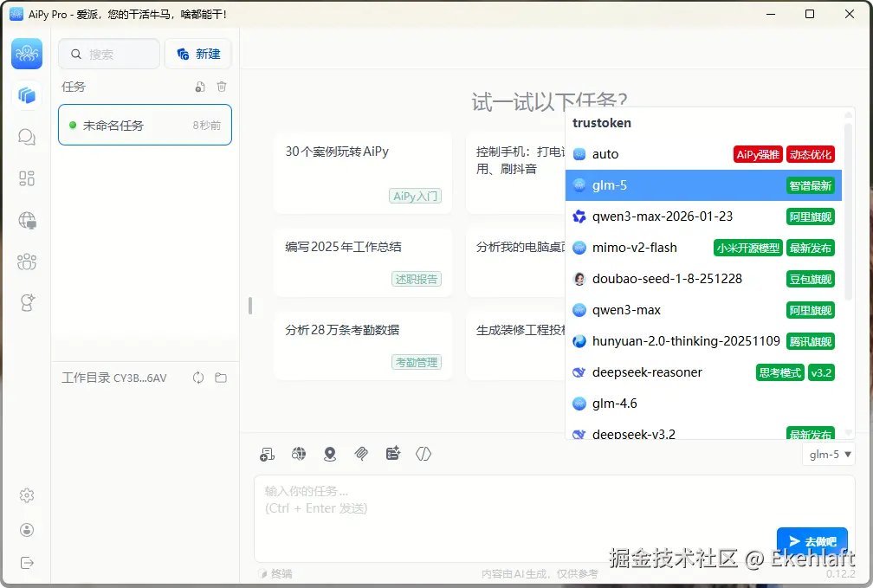Toggle the web search globe toolbar icon
Image resolution: width=873 pixels, height=588 pixels.
(299, 455)
